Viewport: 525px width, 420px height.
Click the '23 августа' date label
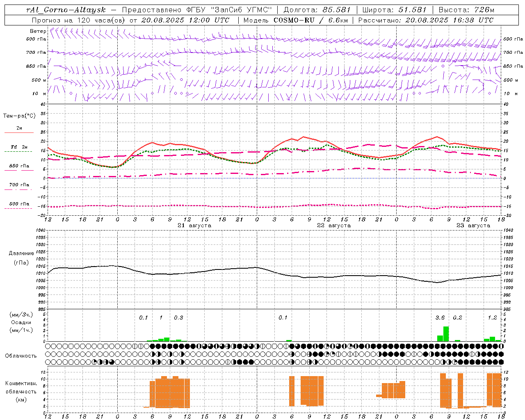click(x=473, y=226)
